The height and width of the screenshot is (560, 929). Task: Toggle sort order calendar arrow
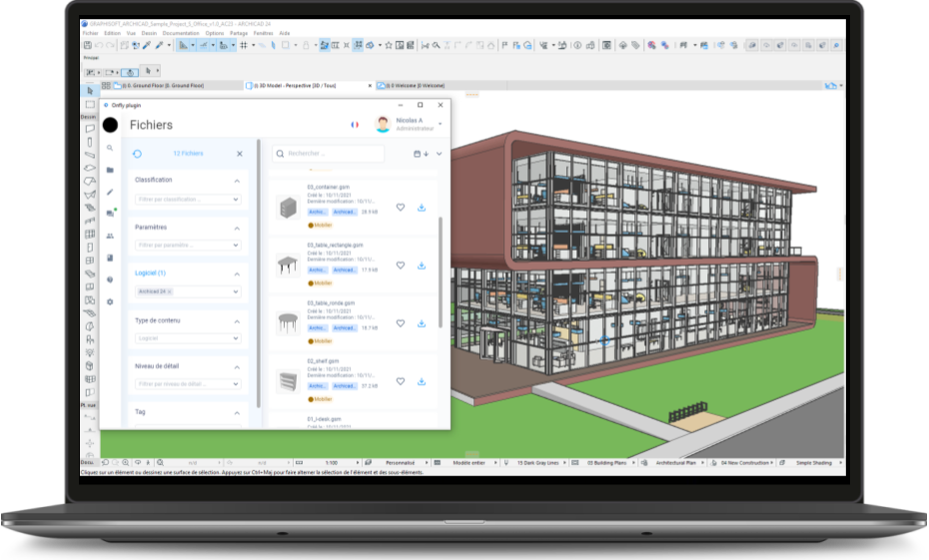pos(421,154)
